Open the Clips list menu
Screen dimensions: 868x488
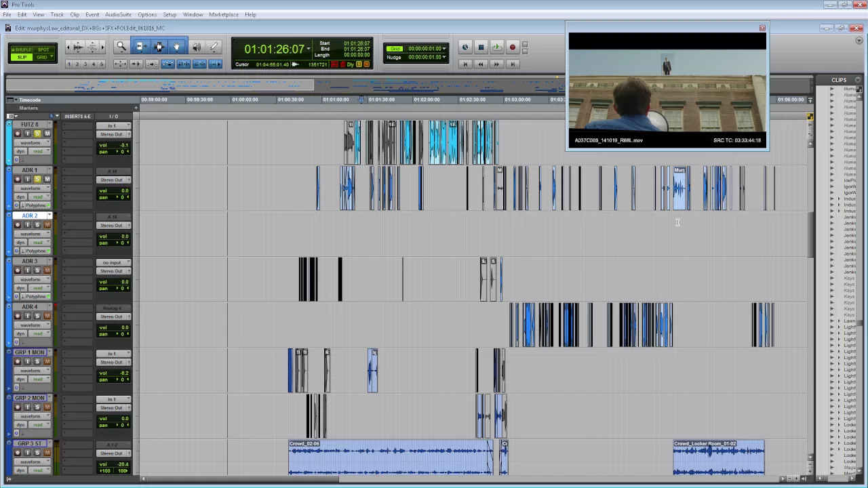[858, 80]
